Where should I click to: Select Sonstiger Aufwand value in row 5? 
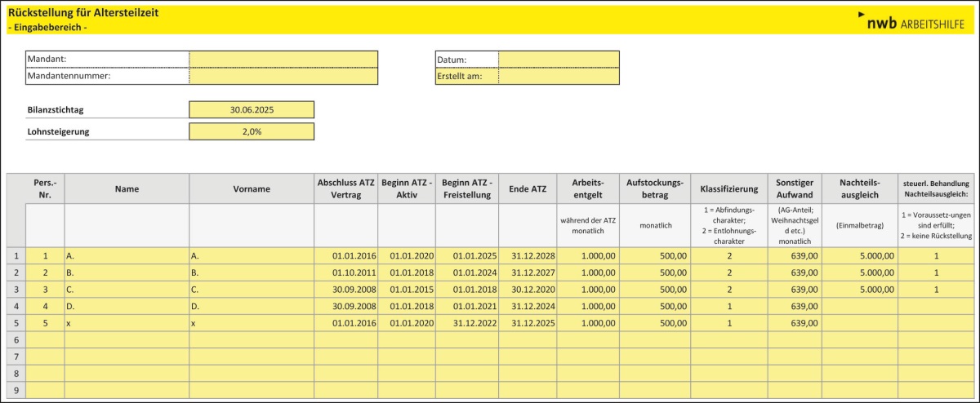pyautogui.click(x=794, y=323)
